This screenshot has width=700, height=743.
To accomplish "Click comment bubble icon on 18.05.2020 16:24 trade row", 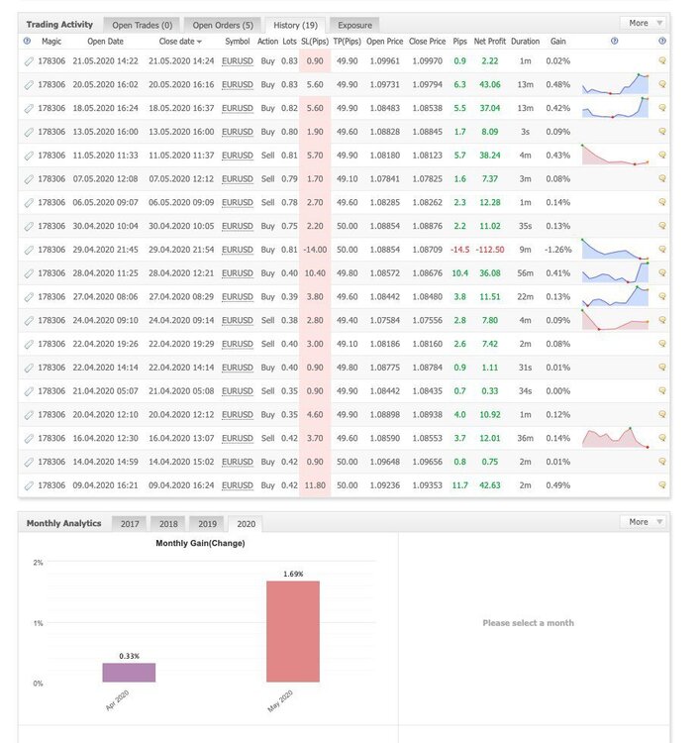I will [x=662, y=108].
